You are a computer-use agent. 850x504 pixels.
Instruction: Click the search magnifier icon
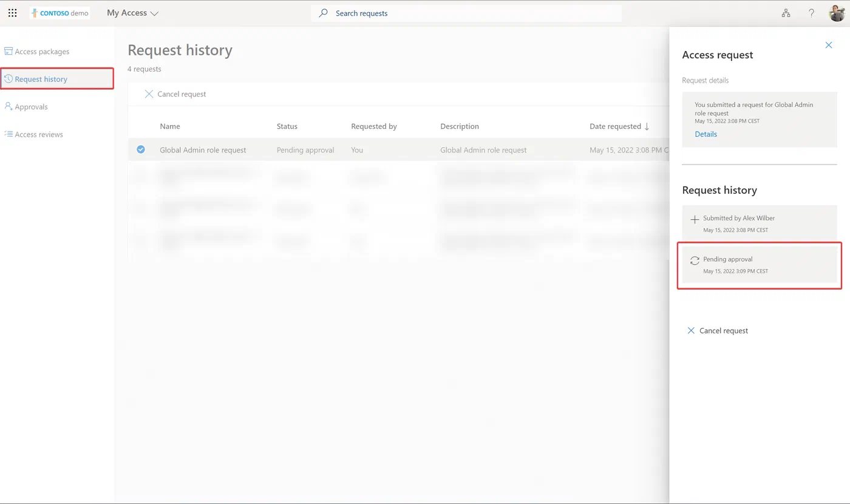(x=324, y=13)
